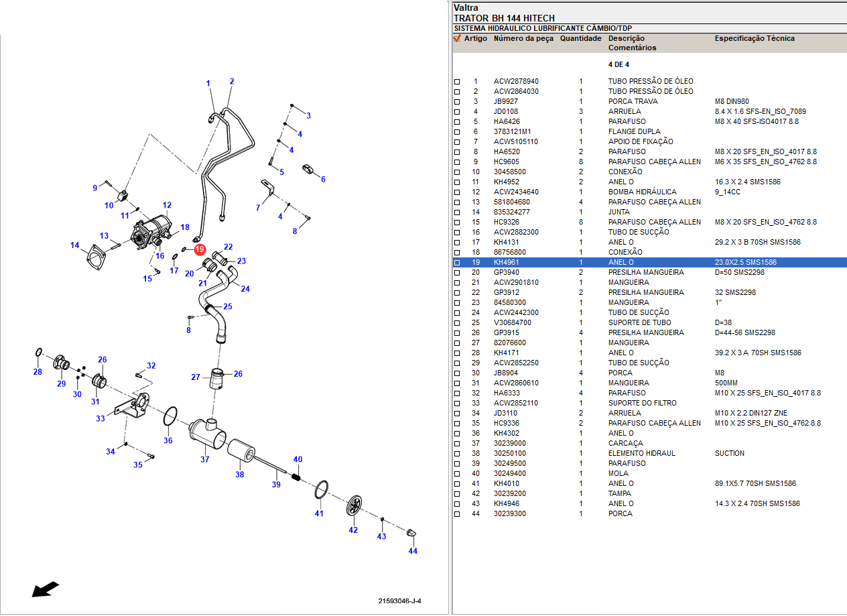The image size is (847, 616).
Task: Click the black orientation arrow in the diagram
Action: (46, 589)
